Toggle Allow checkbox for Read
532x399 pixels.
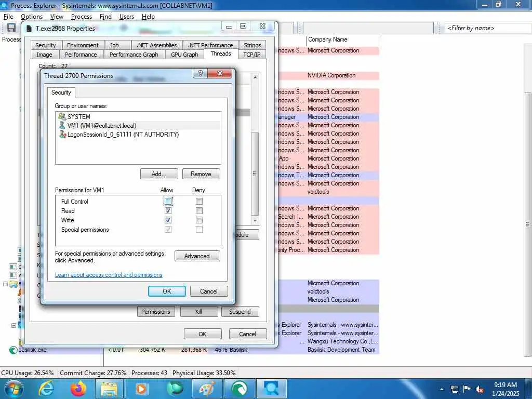coord(168,211)
